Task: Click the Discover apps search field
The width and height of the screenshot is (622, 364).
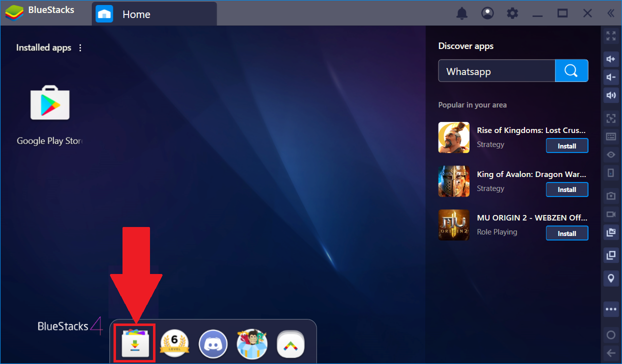Action: pos(497,71)
